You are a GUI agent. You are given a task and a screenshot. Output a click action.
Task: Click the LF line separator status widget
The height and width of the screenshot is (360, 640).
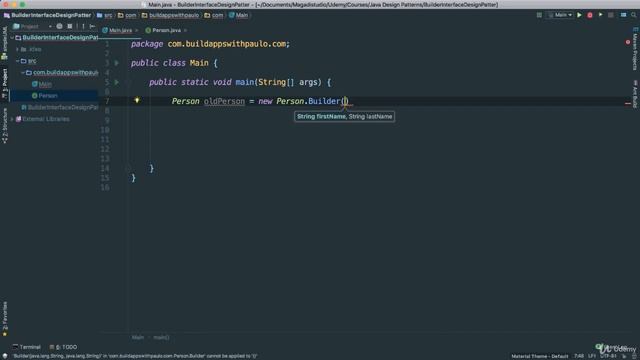coord(592,356)
